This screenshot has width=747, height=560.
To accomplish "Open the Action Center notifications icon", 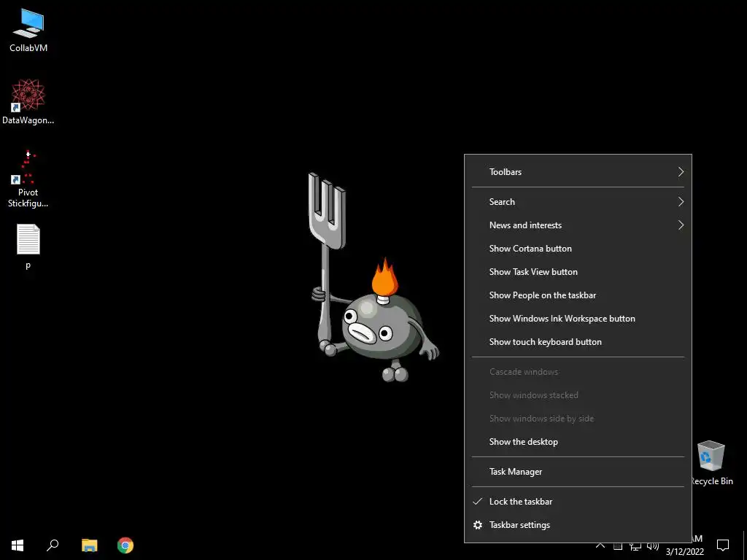I will point(723,545).
